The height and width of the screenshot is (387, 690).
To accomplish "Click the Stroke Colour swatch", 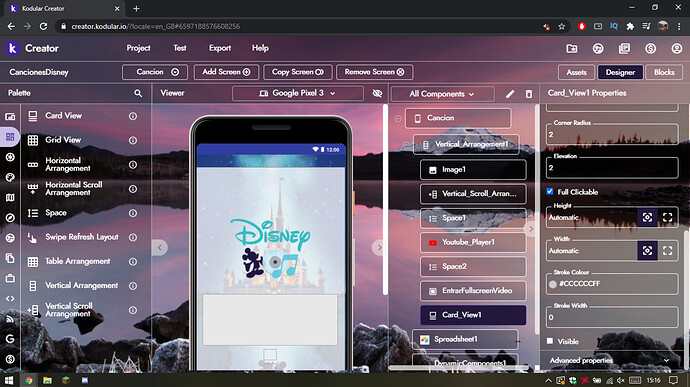I will (x=553, y=284).
